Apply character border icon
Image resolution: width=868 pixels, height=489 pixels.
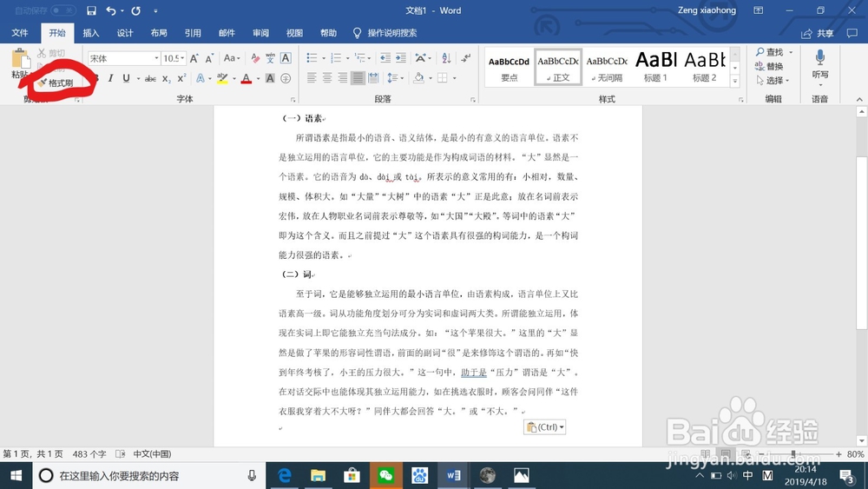click(x=286, y=58)
